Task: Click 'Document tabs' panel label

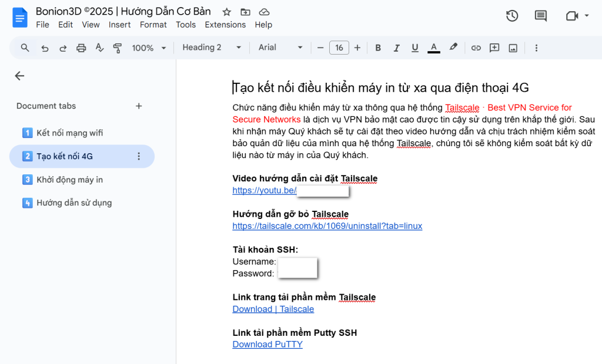Action: [46, 106]
